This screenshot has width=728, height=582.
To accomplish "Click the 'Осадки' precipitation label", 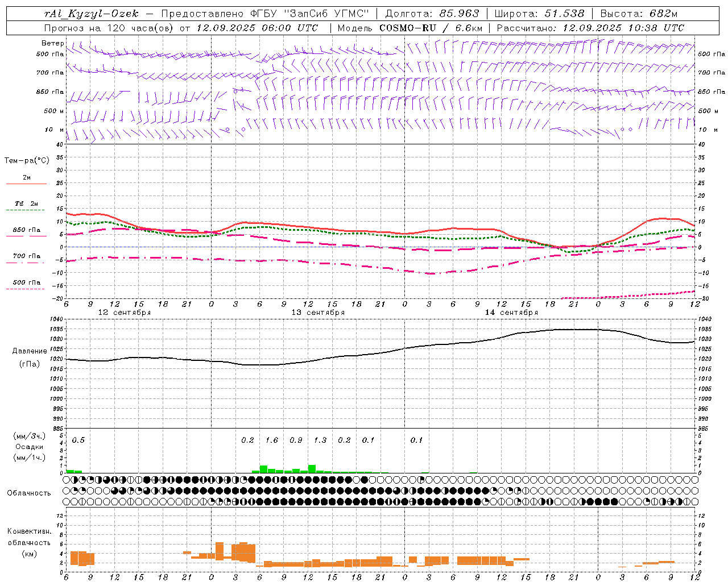I will click(29, 447).
